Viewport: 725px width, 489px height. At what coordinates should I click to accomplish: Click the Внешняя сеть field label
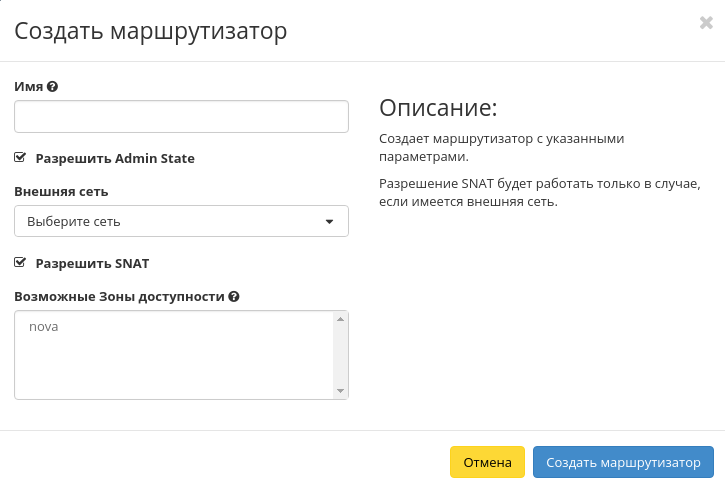pos(61,192)
